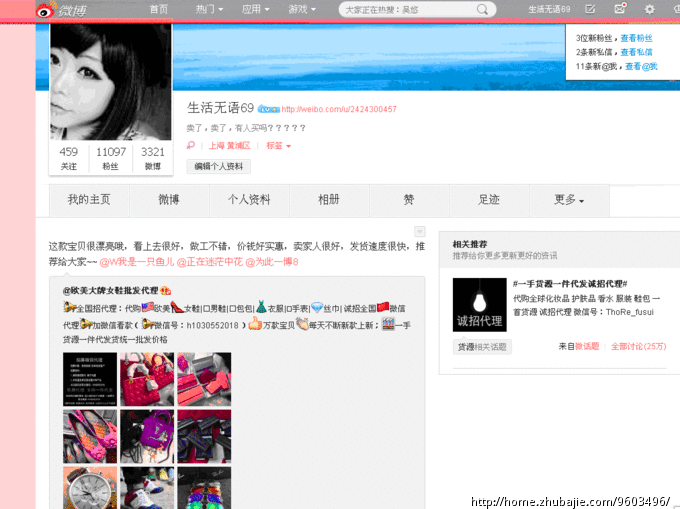Open the 赞 tab
Image resolution: width=680 pixels, height=509 pixels.
409,200
